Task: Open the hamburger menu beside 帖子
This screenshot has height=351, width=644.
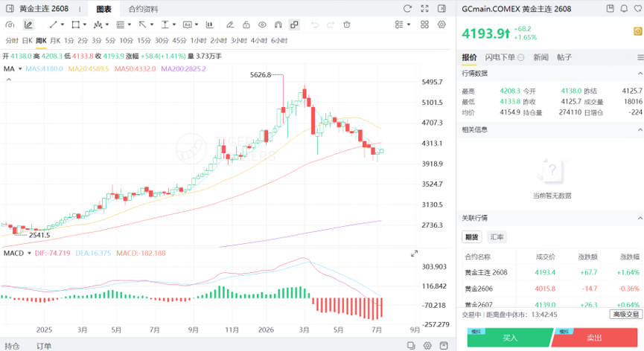Action: coord(640,57)
